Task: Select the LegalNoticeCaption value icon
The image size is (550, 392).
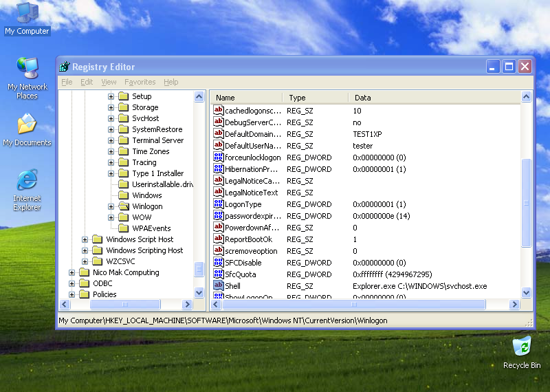Action: (x=218, y=180)
